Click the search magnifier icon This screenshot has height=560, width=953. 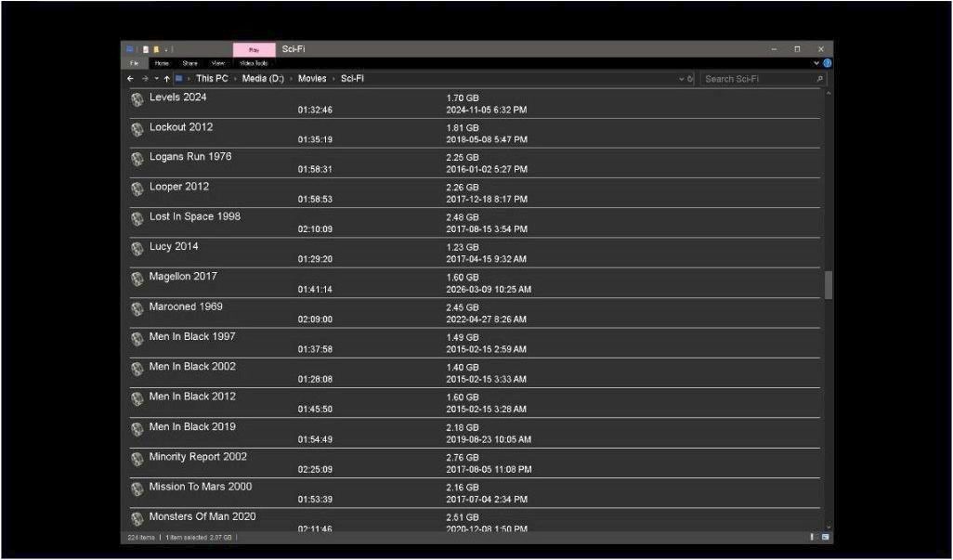[819, 79]
